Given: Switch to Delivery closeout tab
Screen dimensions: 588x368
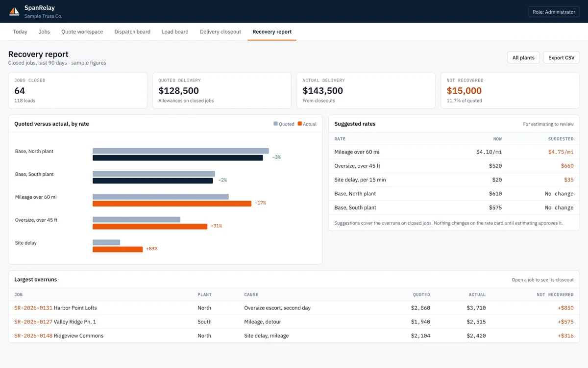Looking at the screenshot, I should coord(220,32).
